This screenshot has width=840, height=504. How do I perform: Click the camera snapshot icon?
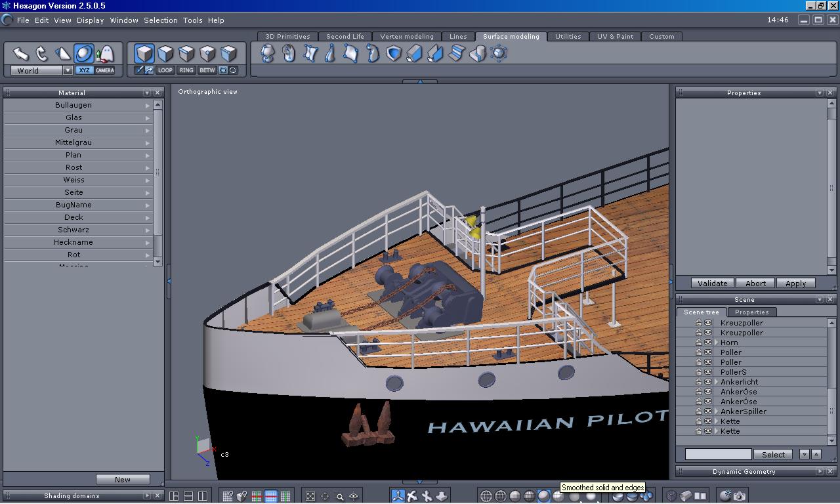pos(740,496)
